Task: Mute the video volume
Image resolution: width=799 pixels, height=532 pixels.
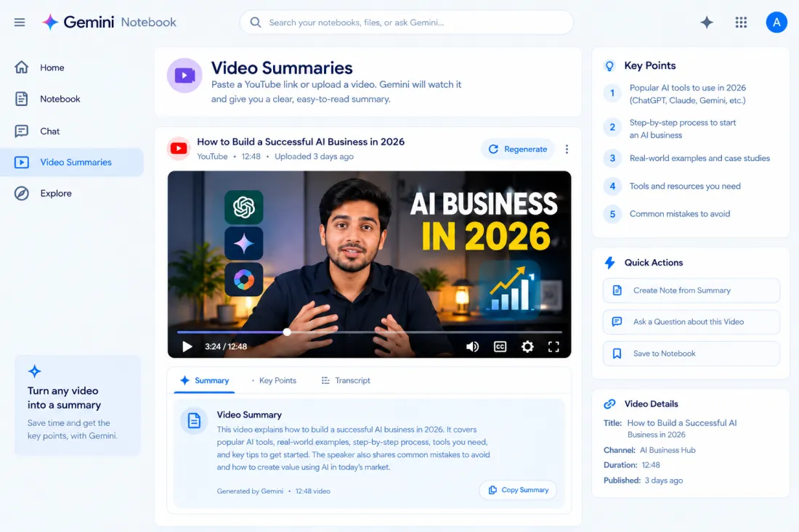Action: tap(472, 347)
